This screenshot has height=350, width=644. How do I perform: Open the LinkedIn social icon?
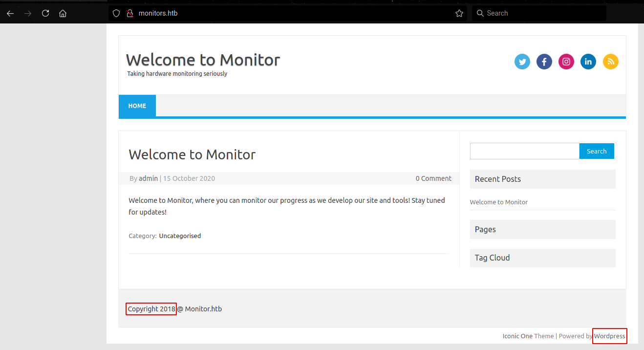588,62
